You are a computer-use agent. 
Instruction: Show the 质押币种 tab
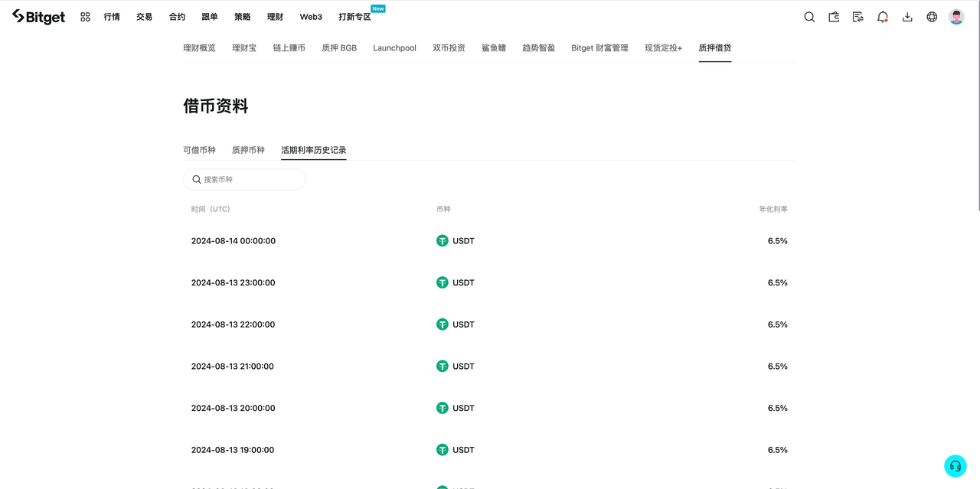pyautogui.click(x=248, y=150)
